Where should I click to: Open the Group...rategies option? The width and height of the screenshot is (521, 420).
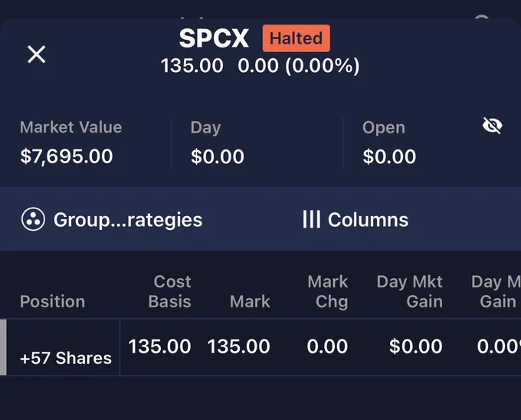pos(128,220)
